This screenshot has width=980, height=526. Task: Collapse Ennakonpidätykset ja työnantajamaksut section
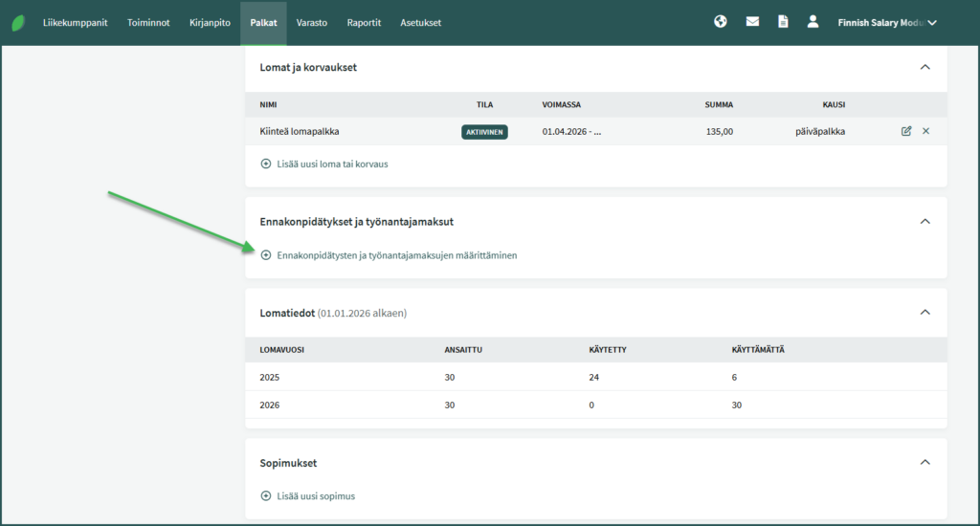point(924,222)
